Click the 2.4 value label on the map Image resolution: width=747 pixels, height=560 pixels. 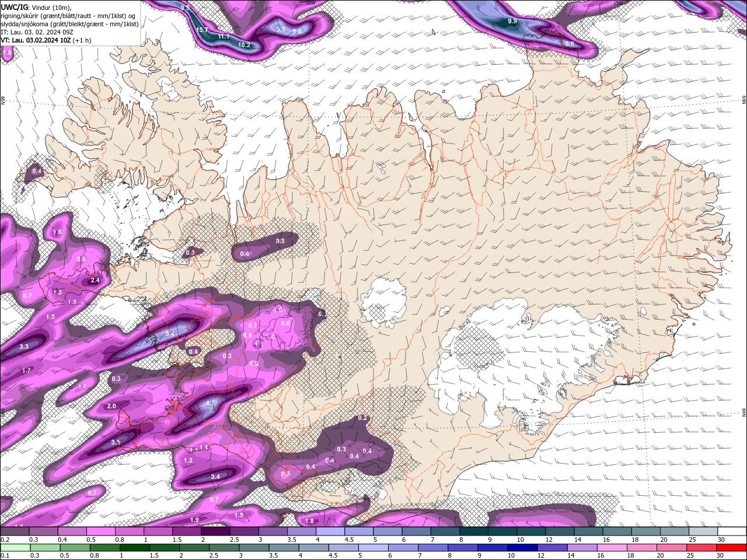pyautogui.click(x=96, y=281)
